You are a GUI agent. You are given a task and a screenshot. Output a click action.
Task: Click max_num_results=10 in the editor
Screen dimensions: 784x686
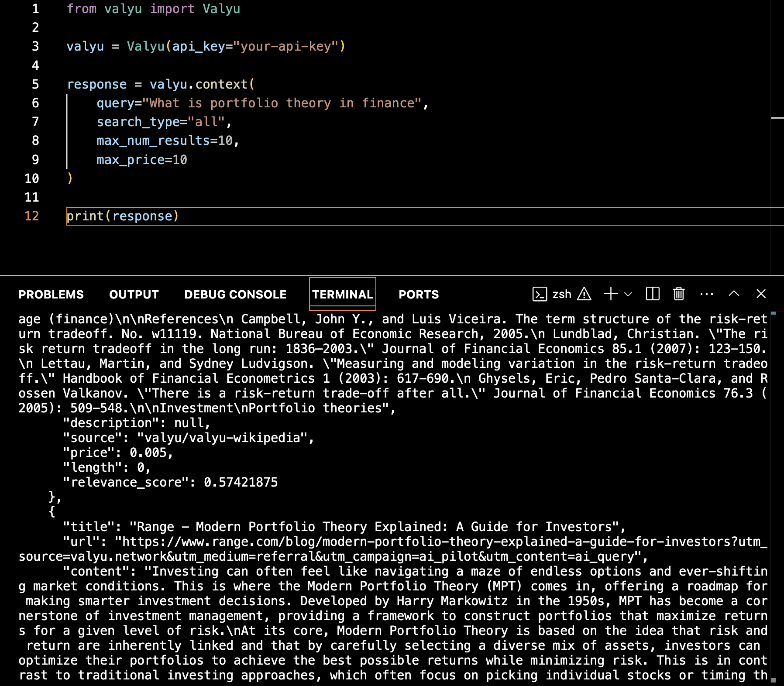click(165, 141)
